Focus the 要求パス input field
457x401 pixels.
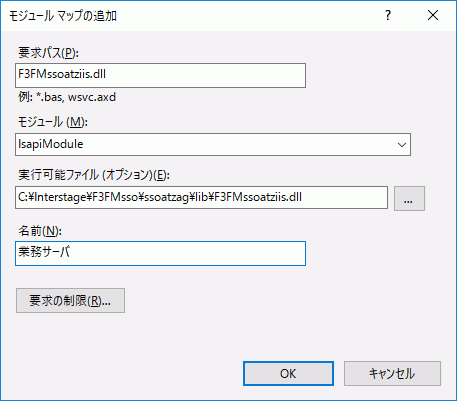160,76
